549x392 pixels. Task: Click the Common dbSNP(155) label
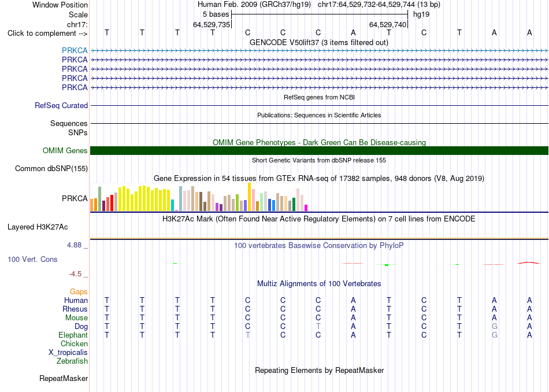pos(51,168)
